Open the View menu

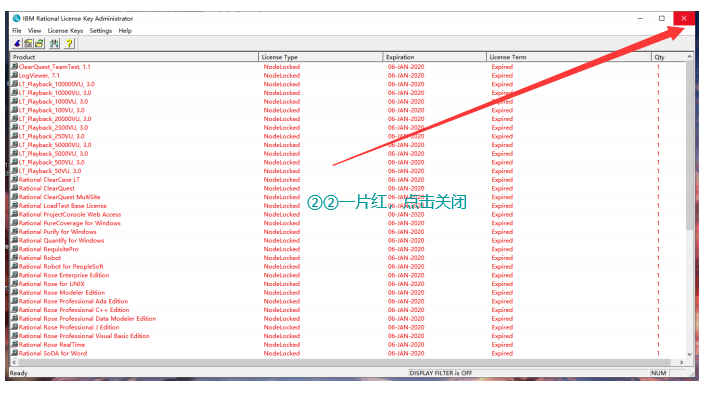coord(35,31)
